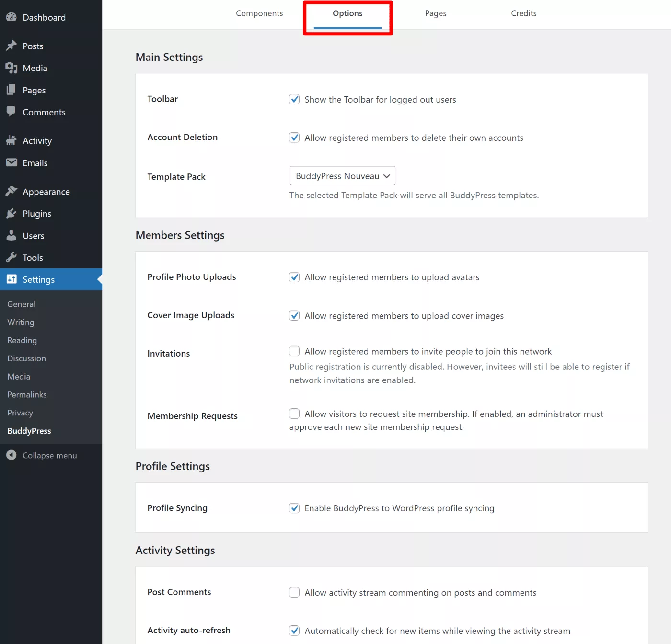Click the Collapse menu arrow icon
The height and width of the screenshot is (644, 671).
(x=12, y=455)
